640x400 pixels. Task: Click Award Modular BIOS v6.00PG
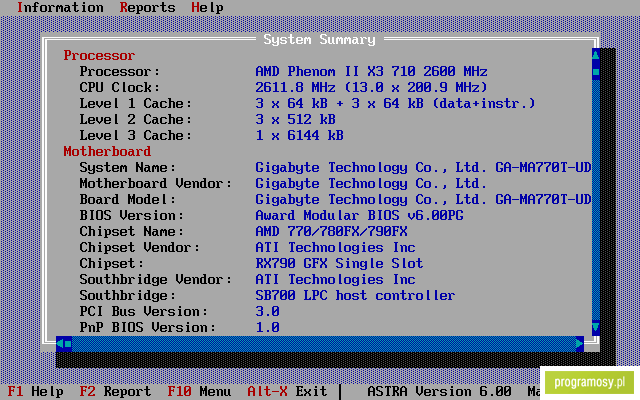click(360, 215)
